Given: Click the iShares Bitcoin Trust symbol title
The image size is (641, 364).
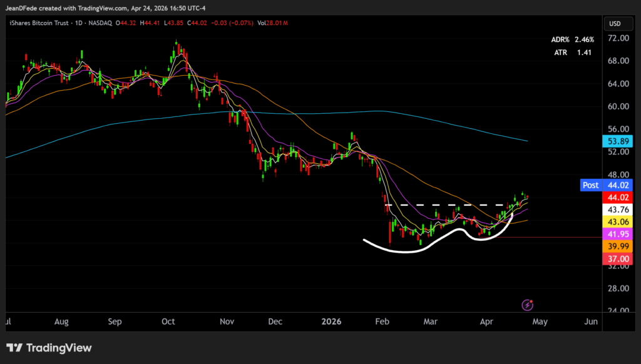Looking at the screenshot, I should [x=36, y=23].
